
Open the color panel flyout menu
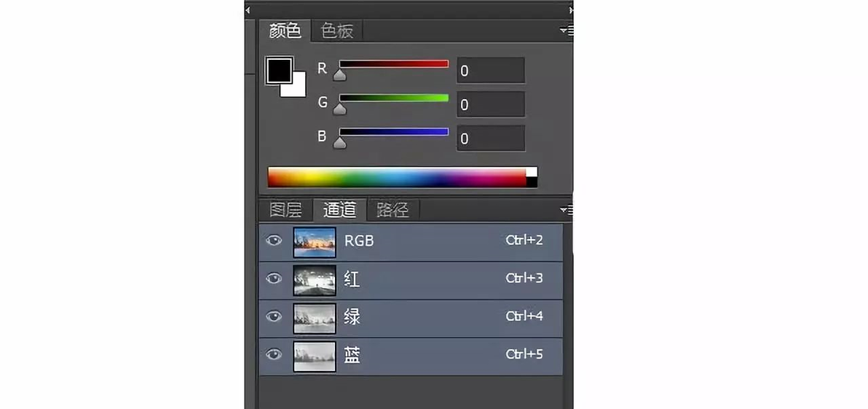pos(567,31)
